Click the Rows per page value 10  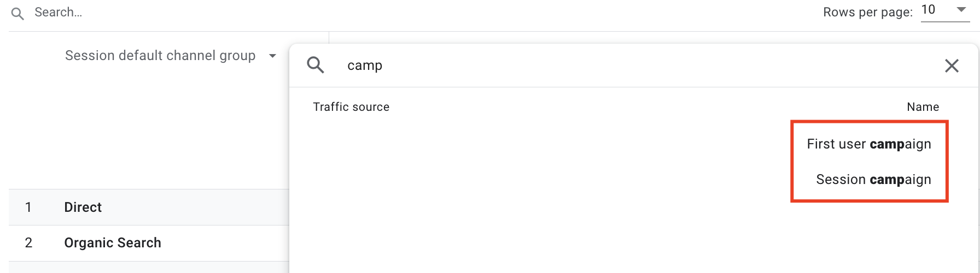(929, 10)
